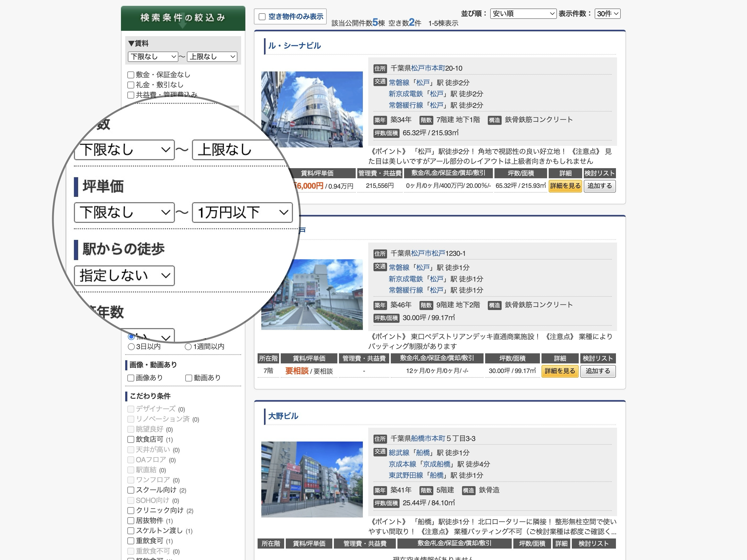Click 詳細を見る for ル・シーナビル
Viewport: 747px width, 560px height.
point(565,186)
